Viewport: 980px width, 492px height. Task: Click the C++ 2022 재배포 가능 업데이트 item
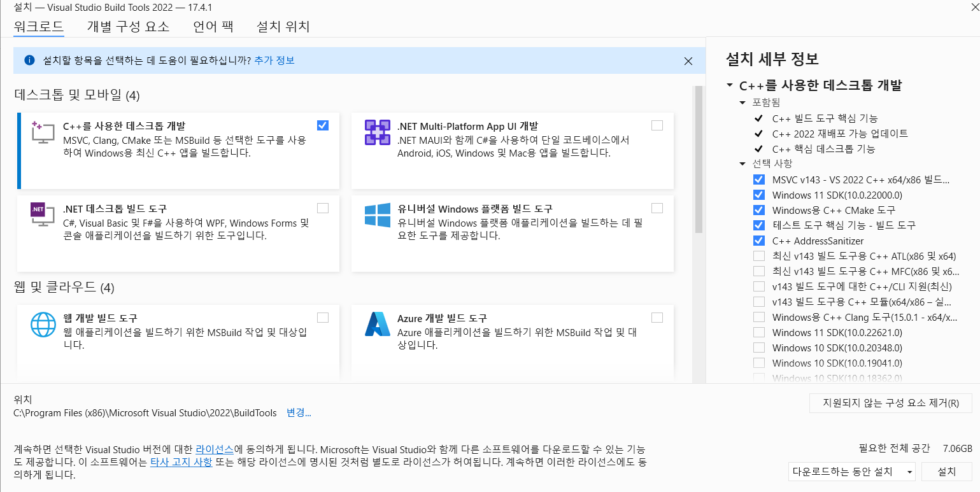[840, 134]
